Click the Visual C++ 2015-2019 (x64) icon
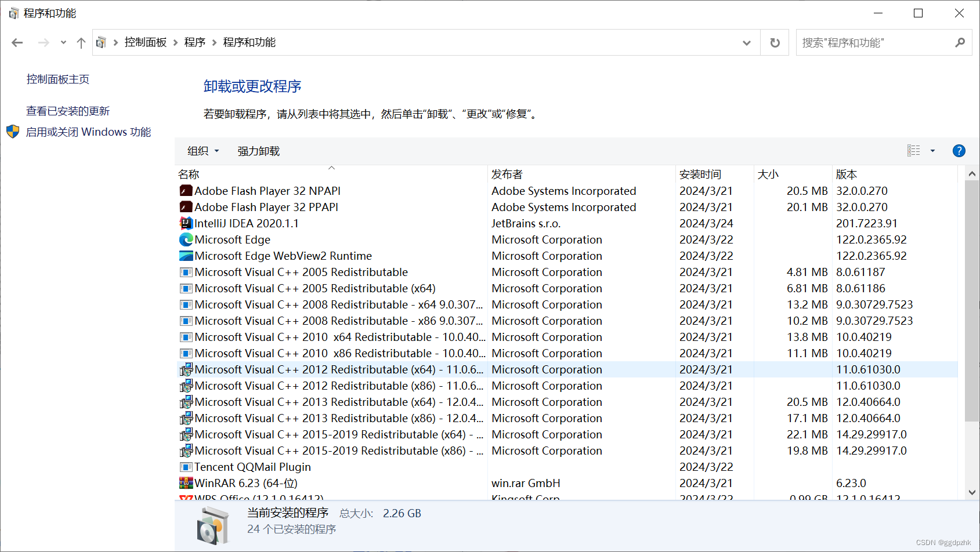 point(186,434)
